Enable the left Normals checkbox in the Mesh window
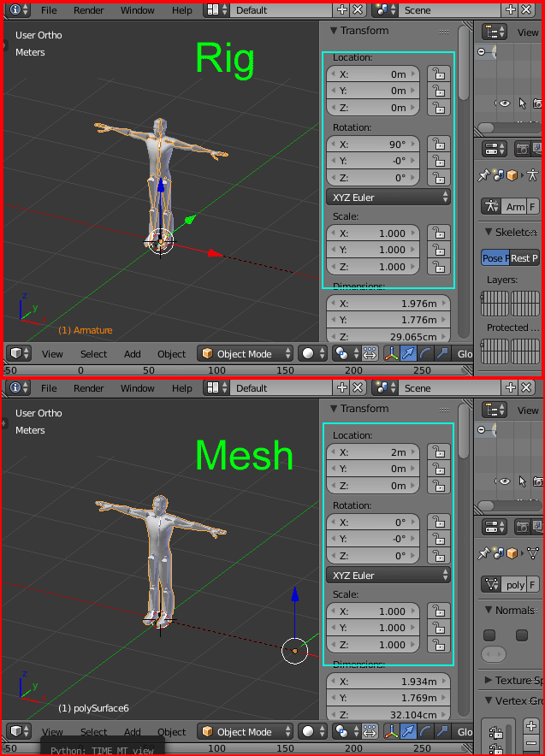Image resolution: width=545 pixels, height=756 pixels. 489,635
